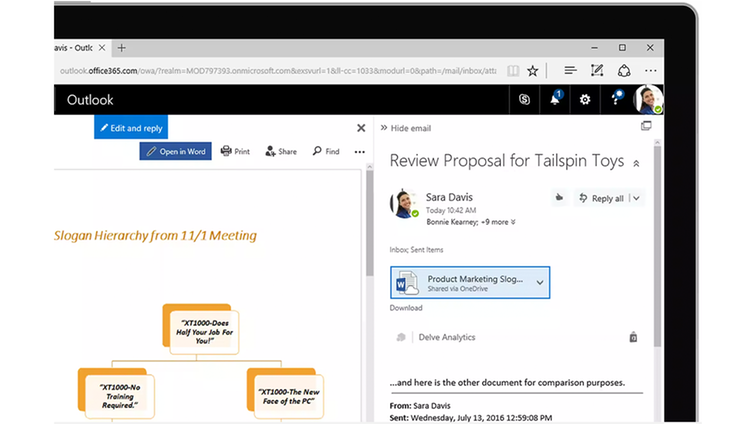Click the Edit and reply button
This screenshot has width=750, height=424.
pos(131,128)
